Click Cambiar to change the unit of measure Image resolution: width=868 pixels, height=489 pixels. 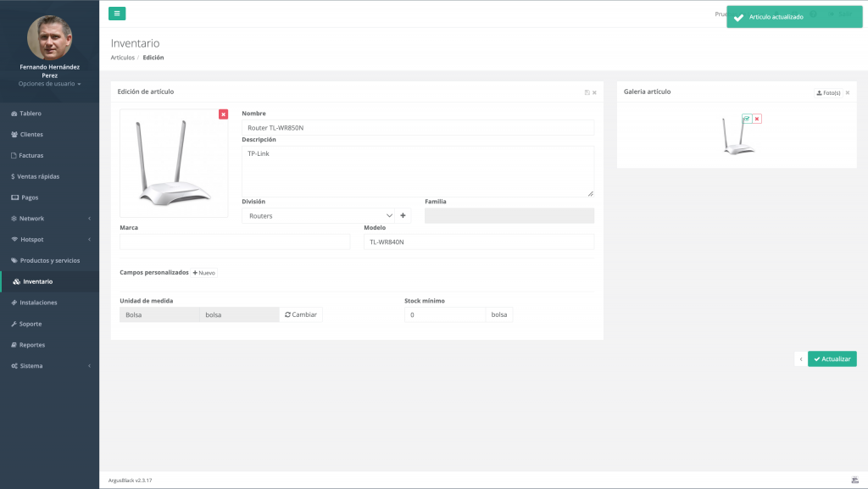pos(301,314)
